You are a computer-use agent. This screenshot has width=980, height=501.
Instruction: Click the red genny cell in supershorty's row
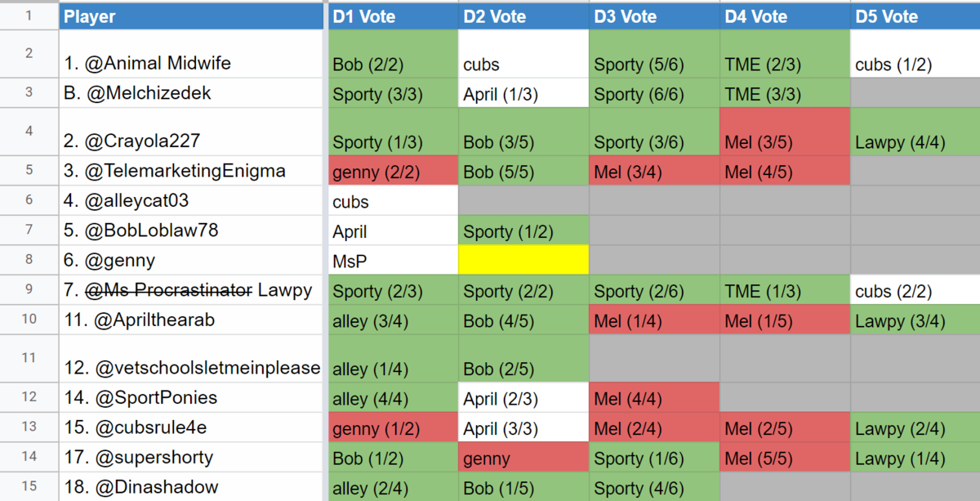click(x=523, y=457)
